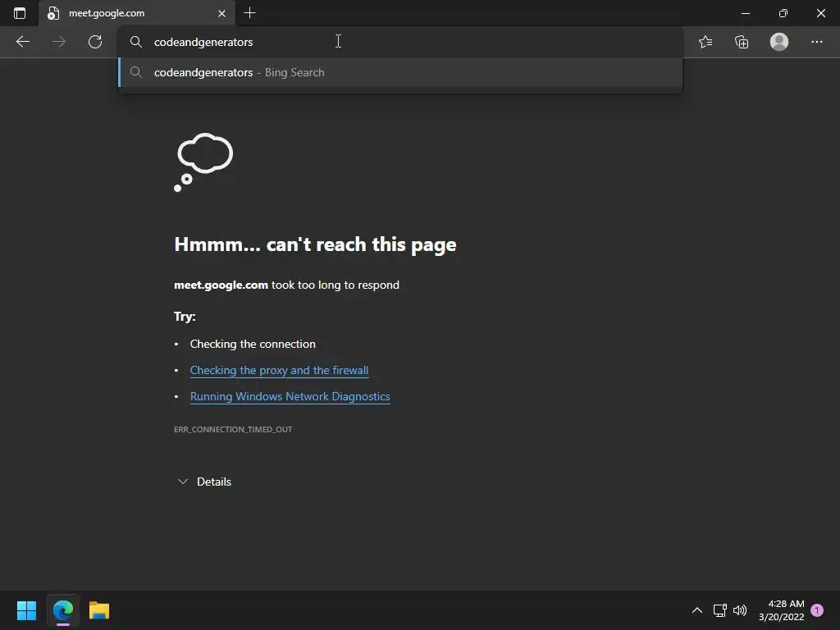
Task: Open File Explorer from taskbar
Action: [99, 610]
